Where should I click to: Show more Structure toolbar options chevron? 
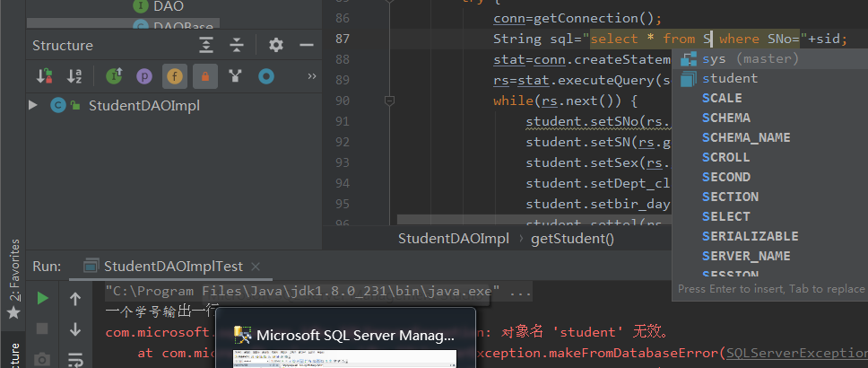tap(312, 76)
